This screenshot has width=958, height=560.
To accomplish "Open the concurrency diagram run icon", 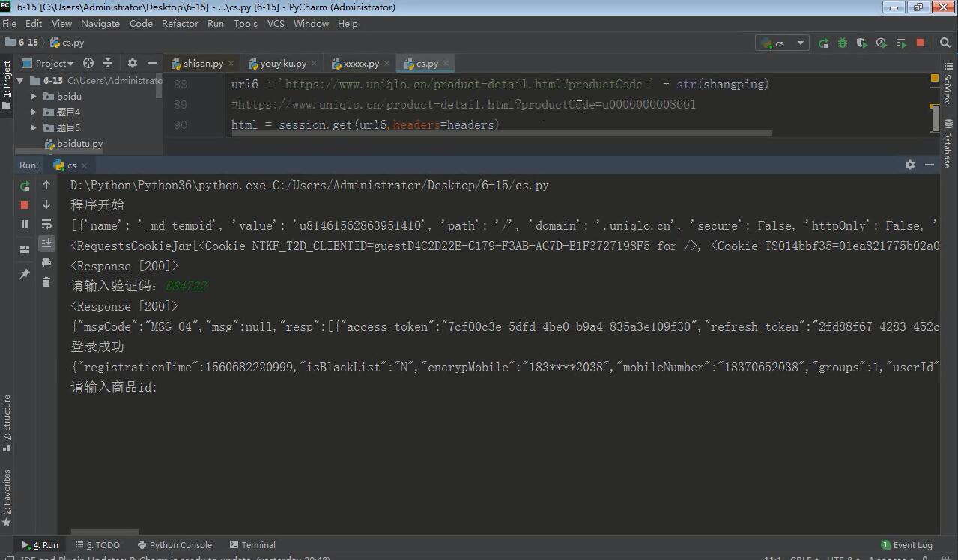I will (901, 43).
